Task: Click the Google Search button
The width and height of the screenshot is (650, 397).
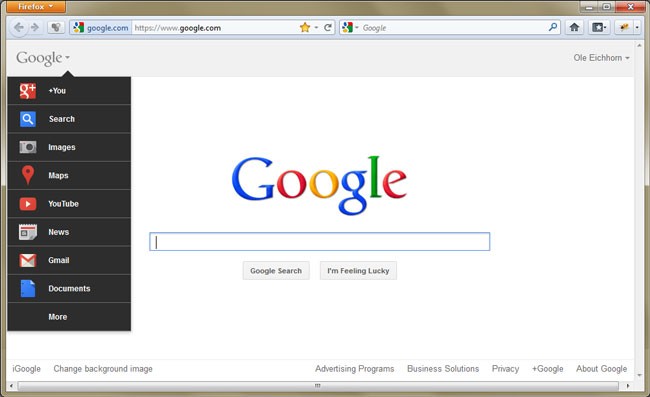Action: (x=276, y=271)
